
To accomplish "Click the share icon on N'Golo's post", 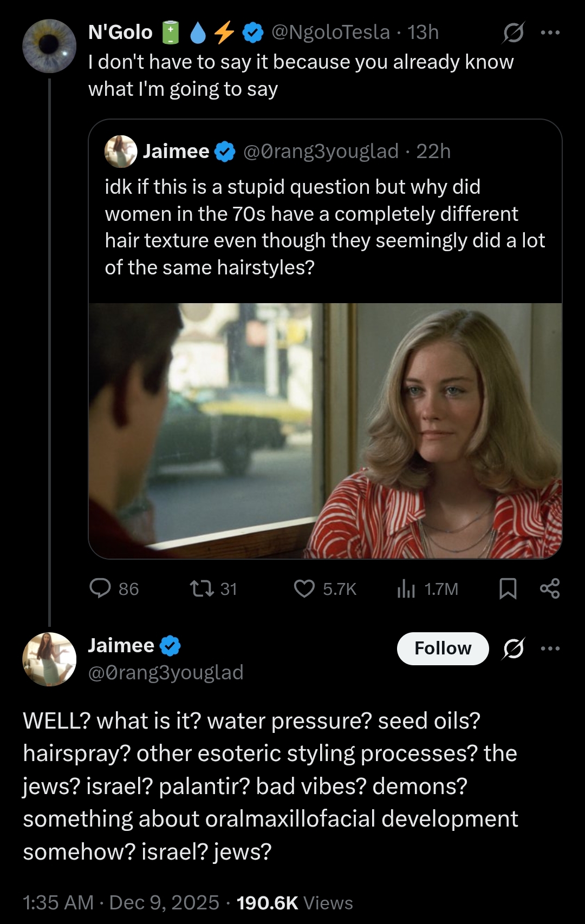I will click(550, 588).
